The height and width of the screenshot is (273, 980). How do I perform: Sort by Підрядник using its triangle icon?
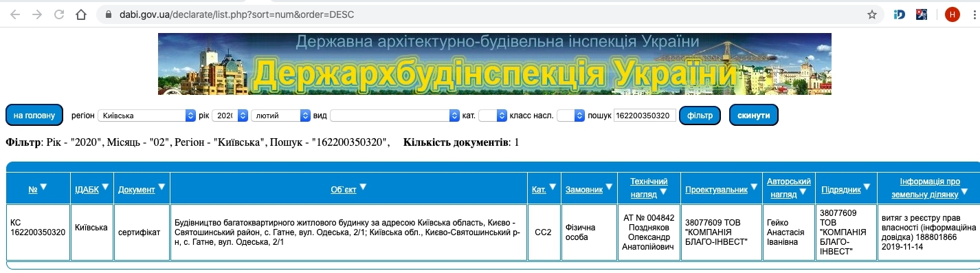tap(867, 187)
